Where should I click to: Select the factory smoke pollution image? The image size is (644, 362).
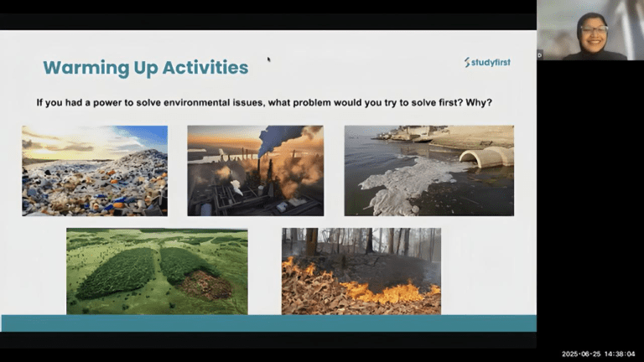coord(255,171)
